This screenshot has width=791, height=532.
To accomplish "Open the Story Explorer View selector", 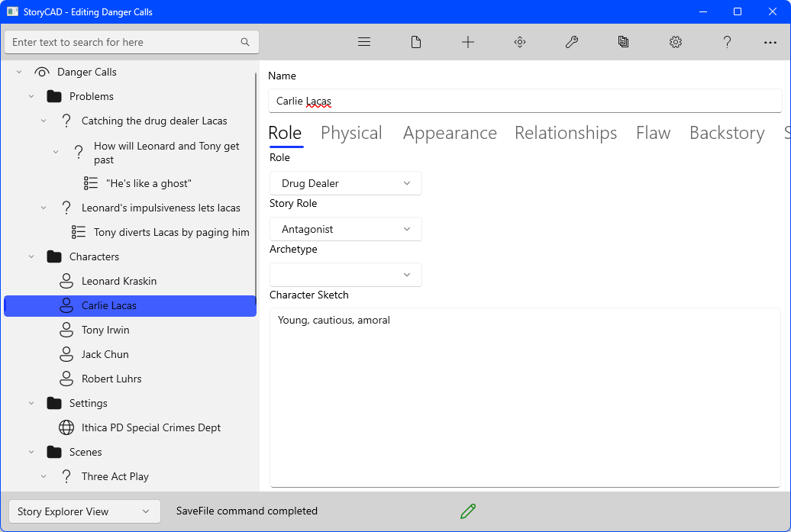I will click(x=84, y=511).
